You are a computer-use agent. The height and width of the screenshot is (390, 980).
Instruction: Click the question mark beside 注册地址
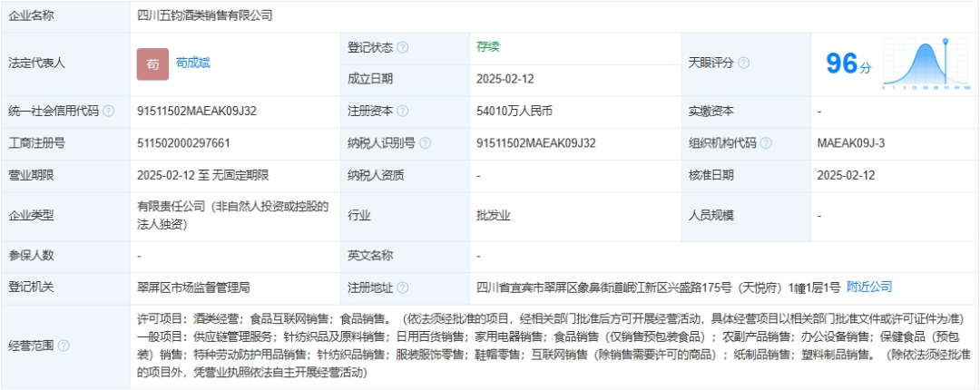point(403,288)
